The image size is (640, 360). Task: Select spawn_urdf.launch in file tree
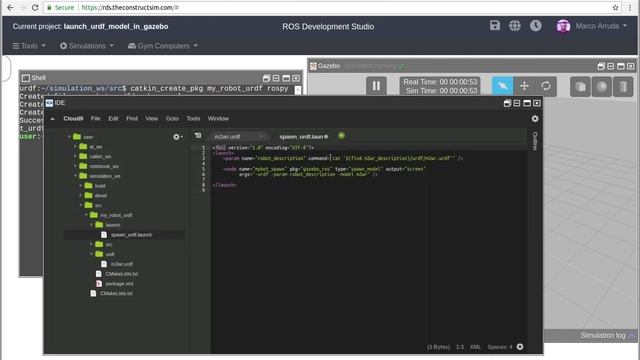coord(131,235)
